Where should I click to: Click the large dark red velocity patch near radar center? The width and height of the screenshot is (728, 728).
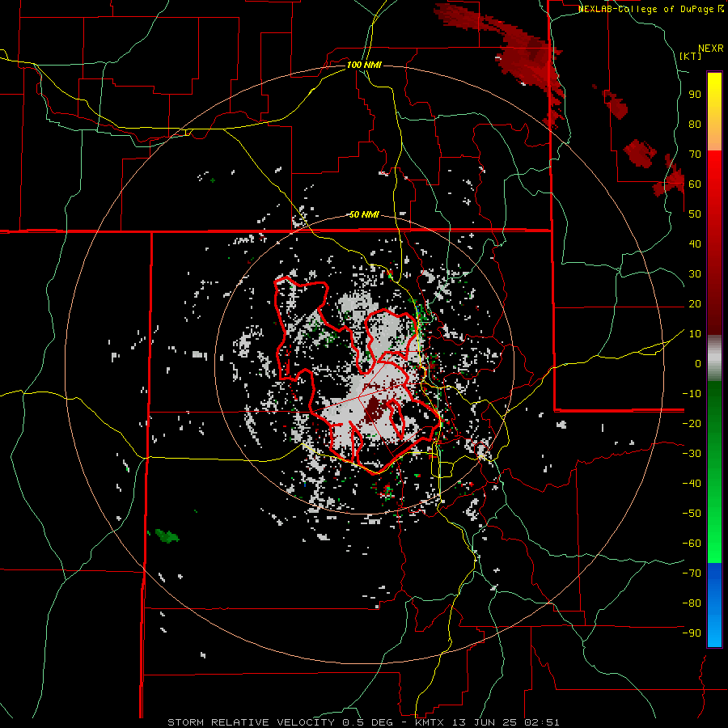tap(375, 411)
